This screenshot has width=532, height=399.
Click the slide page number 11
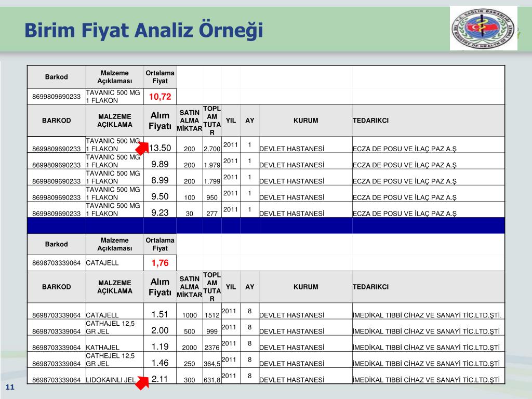(10, 387)
